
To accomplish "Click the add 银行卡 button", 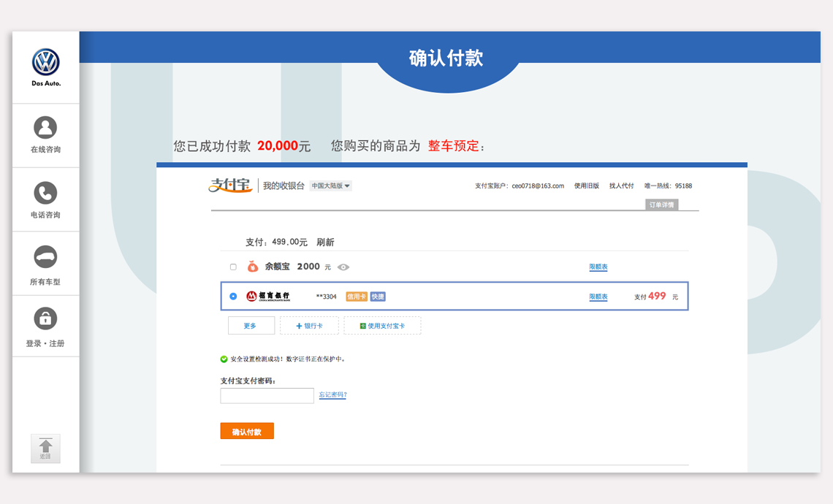I will tap(309, 326).
